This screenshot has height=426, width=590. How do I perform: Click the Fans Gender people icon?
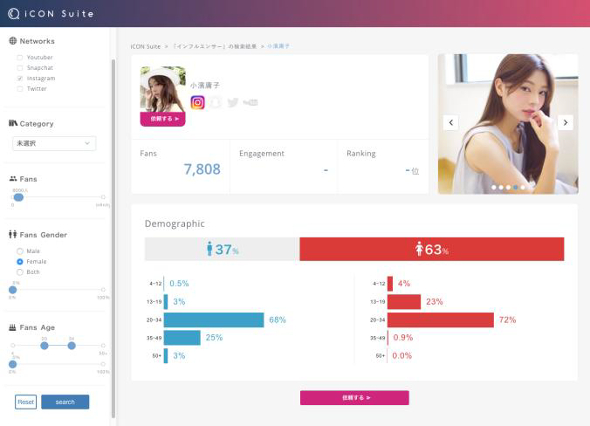coord(13,234)
